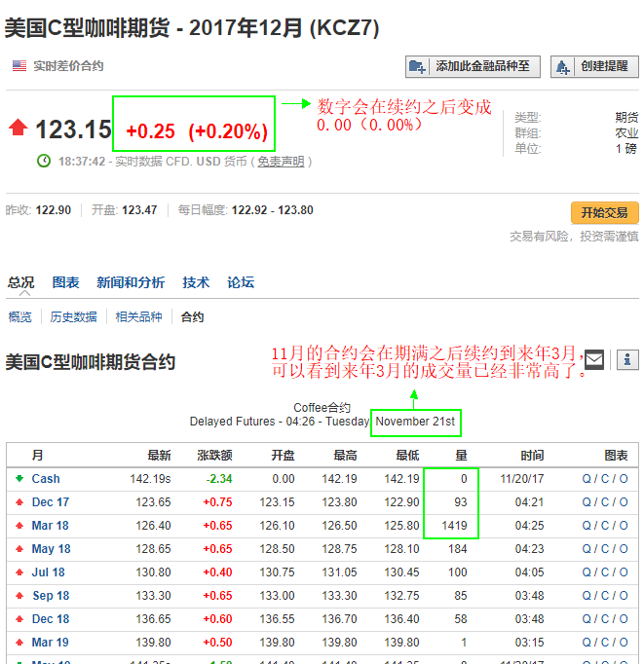The height and width of the screenshot is (664, 644).
Task: Click red up arrow in Dec 18 row
Action: click(x=19, y=618)
